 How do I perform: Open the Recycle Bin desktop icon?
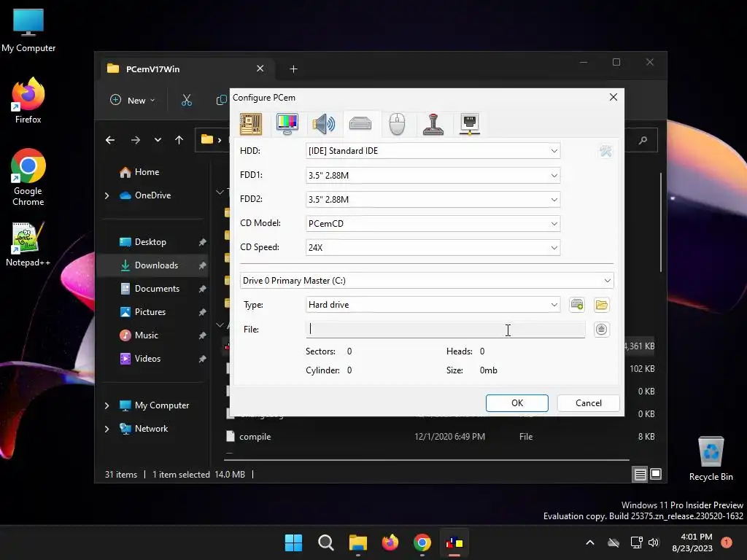[x=711, y=459]
